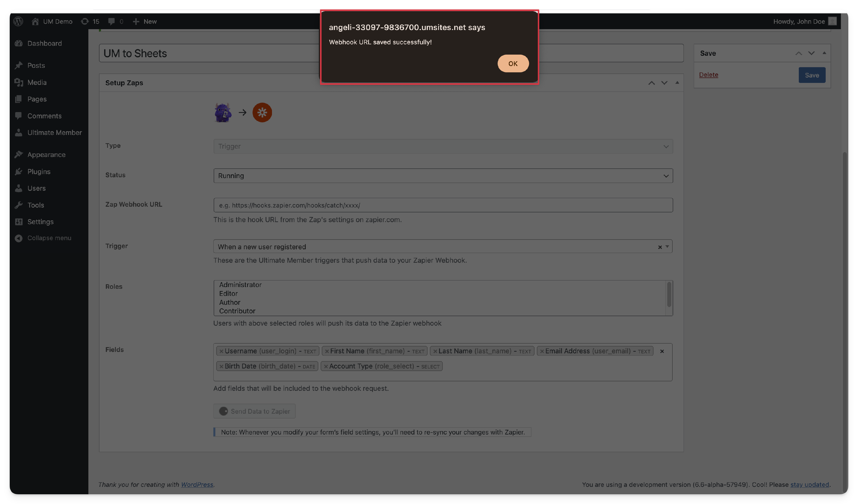Screen dimensions: 858x504
Task: Remove the Email Address field tag
Action: 542,352
